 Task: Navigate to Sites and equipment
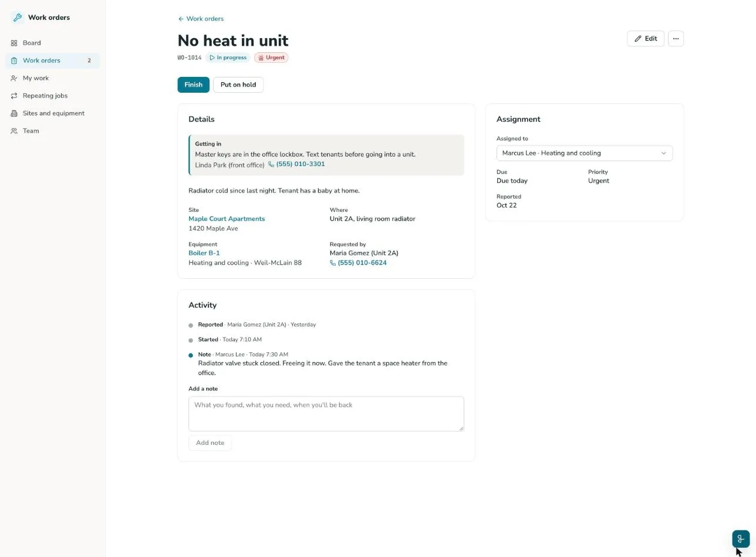point(53,113)
